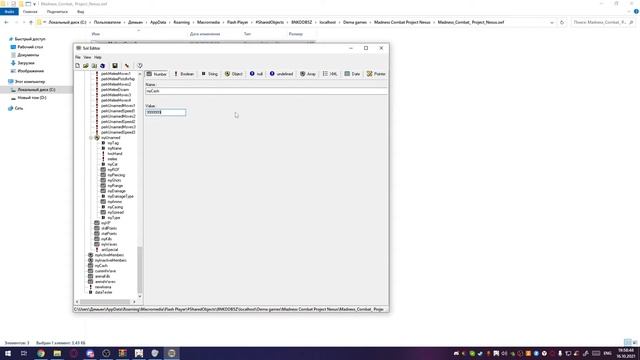This screenshot has height=360, width=640.
Task: Click the New file icon in Sol Editor toolbar
Action: (x=78, y=66)
